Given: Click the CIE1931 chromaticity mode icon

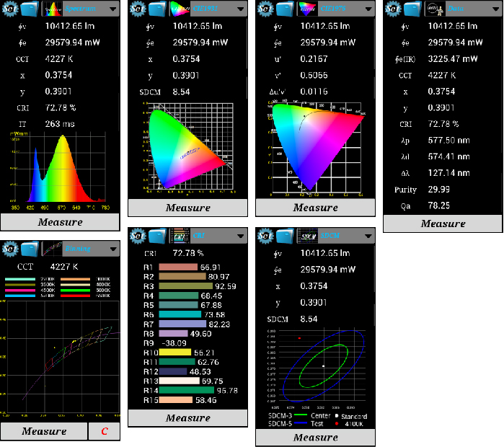Looking at the screenshot, I should pyautogui.click(x=180, y=9).
